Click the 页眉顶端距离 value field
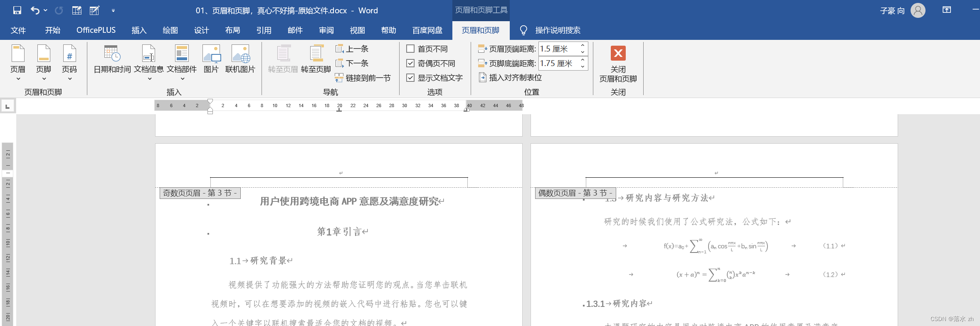This screenshot has width=980, height=326. [558, 49]
